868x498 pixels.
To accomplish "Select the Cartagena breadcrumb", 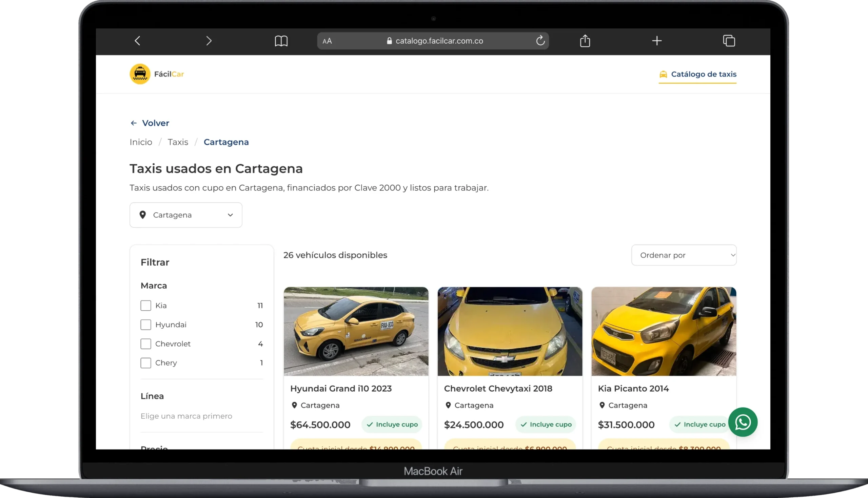I will (x=226, y=142).
